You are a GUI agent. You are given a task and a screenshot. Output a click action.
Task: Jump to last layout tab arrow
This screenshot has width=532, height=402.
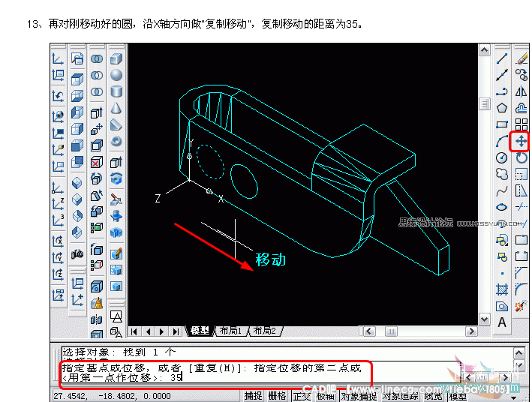176,331
